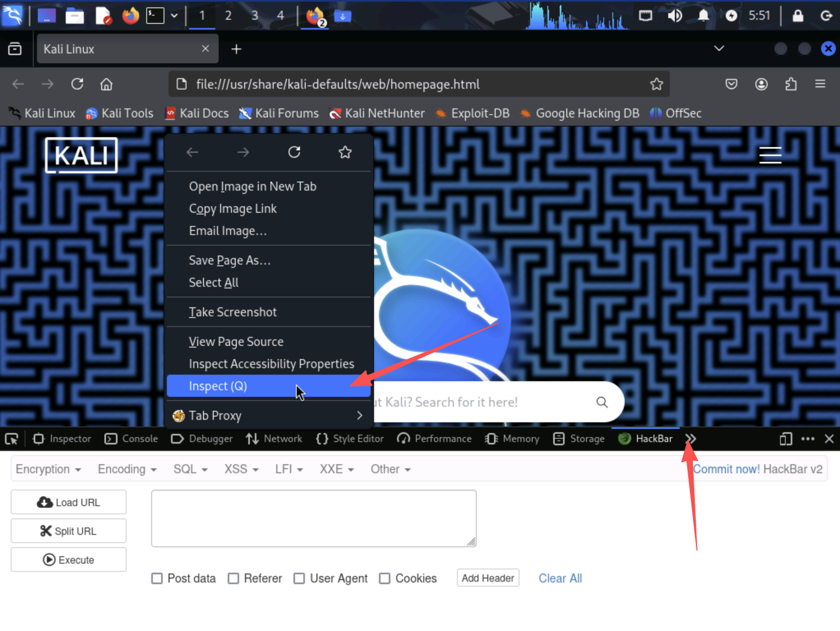Switch to workspace 3
Screen dimensions: 840x631
[254, 16]
